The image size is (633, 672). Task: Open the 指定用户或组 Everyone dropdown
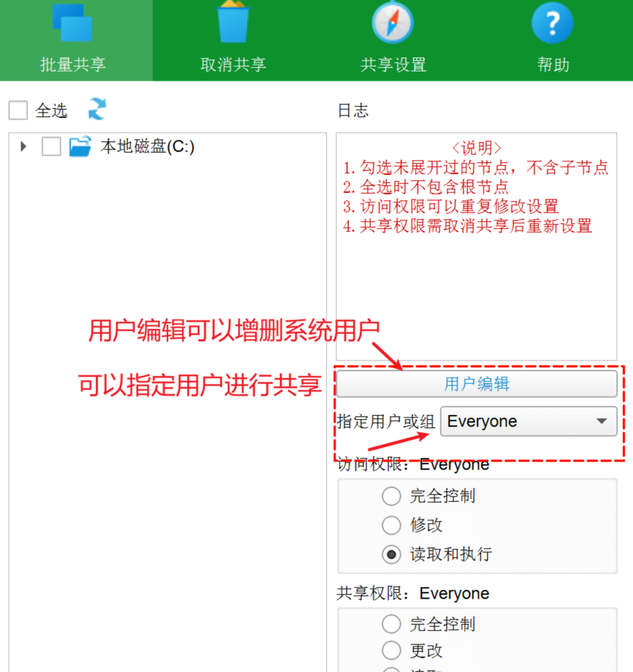coord(528,421)
